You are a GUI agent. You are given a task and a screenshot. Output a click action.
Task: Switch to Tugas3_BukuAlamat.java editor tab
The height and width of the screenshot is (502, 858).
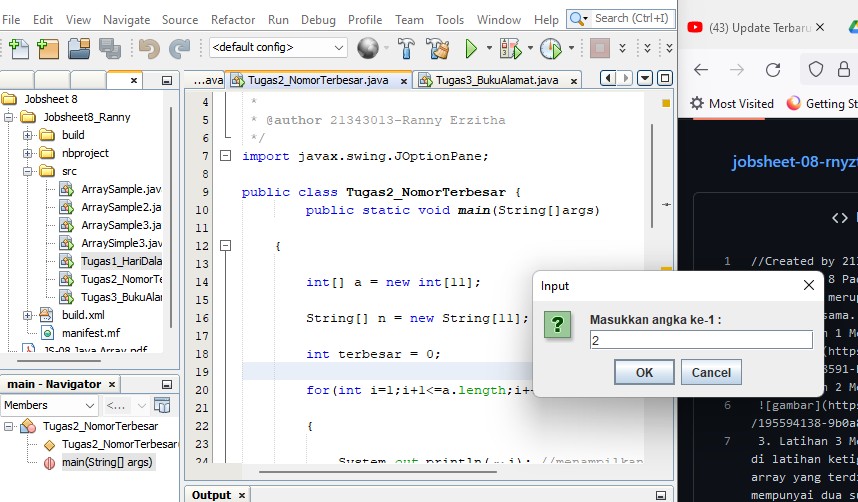[497, 80]
